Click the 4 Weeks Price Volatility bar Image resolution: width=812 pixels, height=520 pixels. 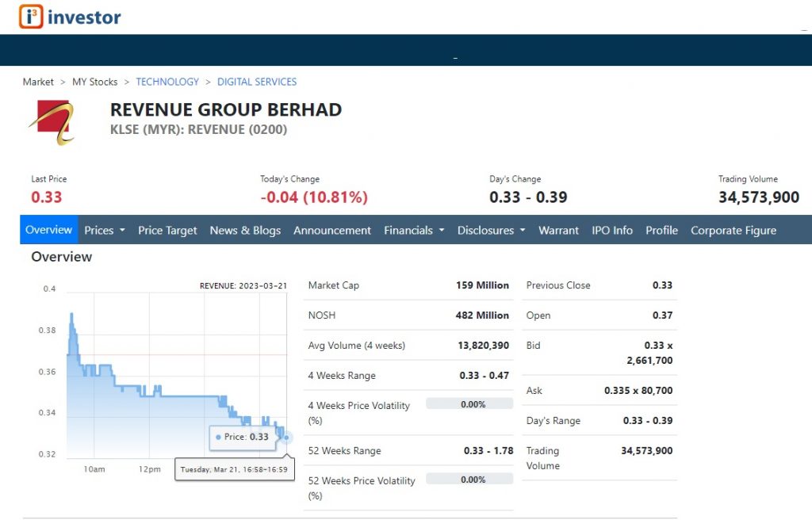tap(469, 404)
